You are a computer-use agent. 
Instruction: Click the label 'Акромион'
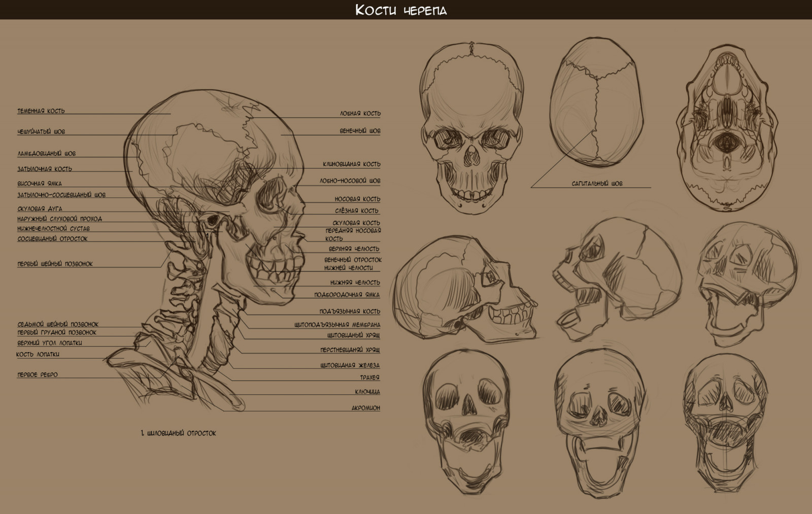(366, 408)
